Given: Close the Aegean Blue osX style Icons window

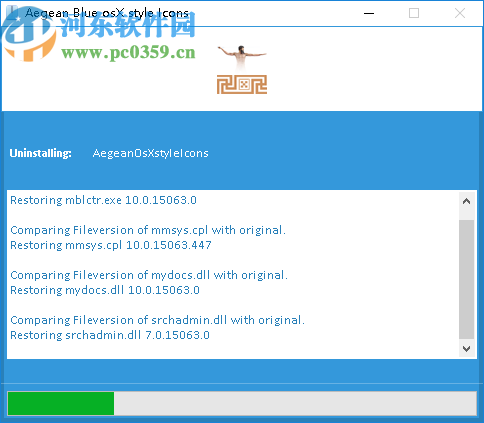Looking at the screenshot, I should coord(460,13).
